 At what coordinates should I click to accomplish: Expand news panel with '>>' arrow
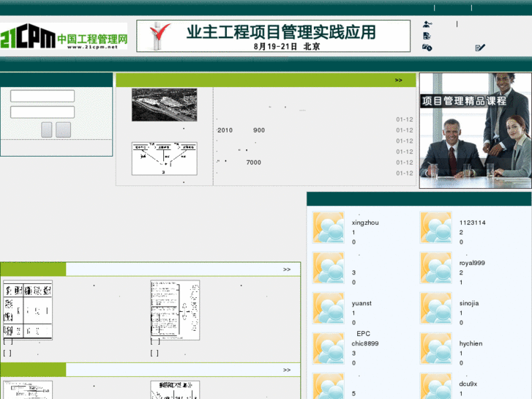tap(398, 80)
